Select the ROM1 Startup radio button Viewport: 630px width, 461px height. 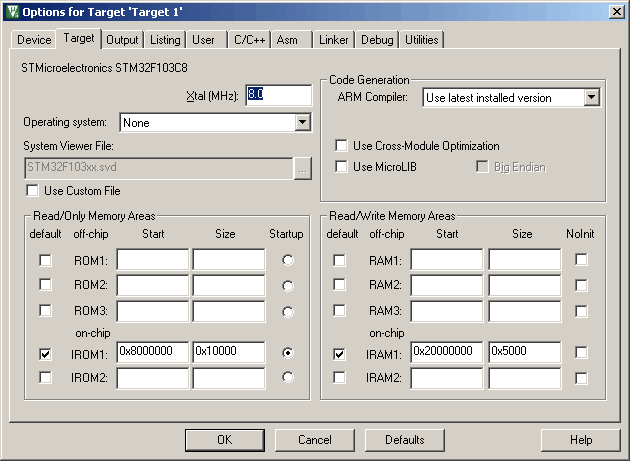289,260
